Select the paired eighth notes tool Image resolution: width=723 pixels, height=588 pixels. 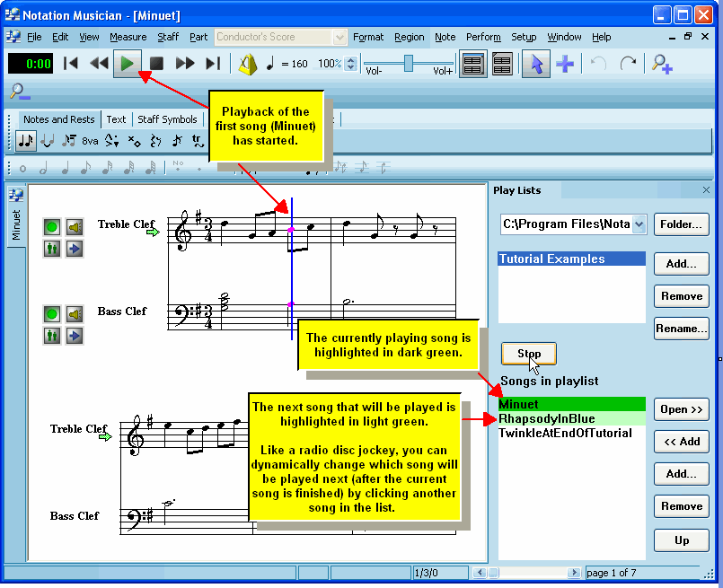pyautogui.click(x=25, y=140)
